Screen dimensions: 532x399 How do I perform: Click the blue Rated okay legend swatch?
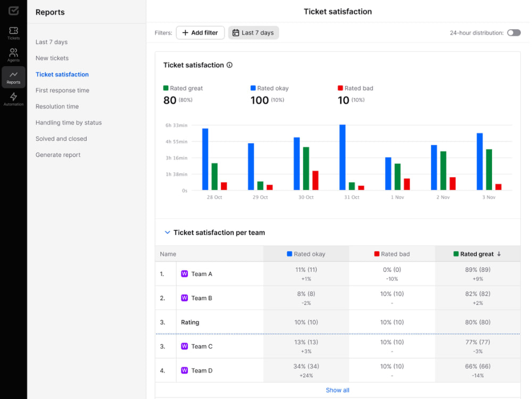(x=253, y=88)
